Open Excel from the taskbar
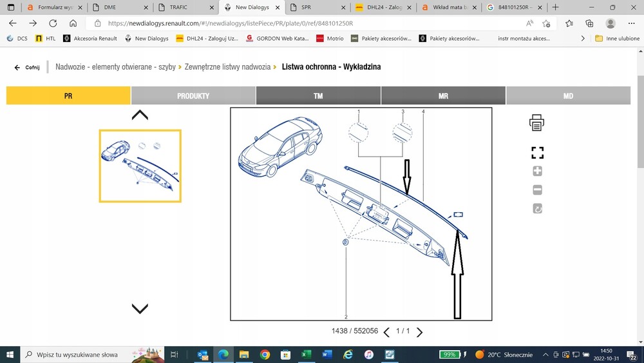Viewport: 644px width, 363px height. pos(306,355)
